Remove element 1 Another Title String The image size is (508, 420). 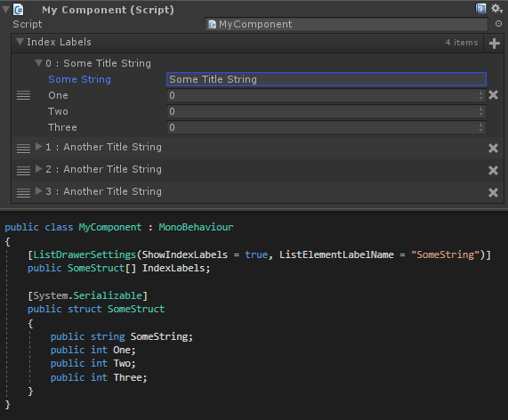[x=493, y=148]
